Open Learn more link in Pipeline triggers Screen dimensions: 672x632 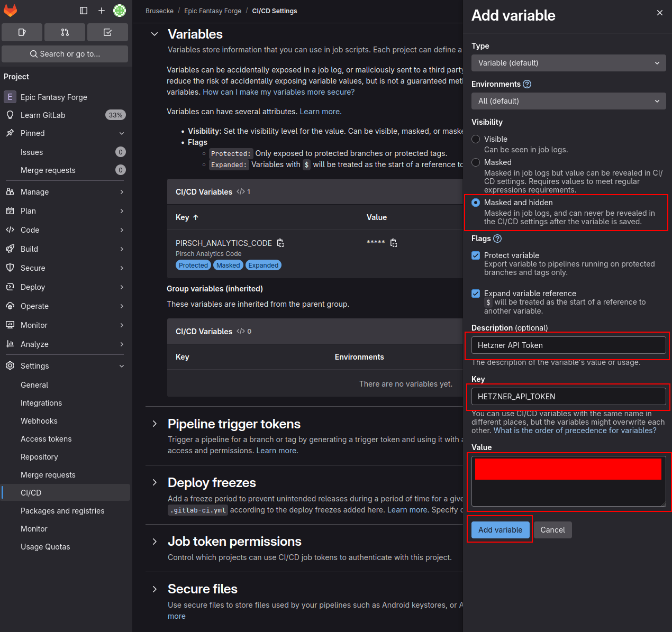277,451
